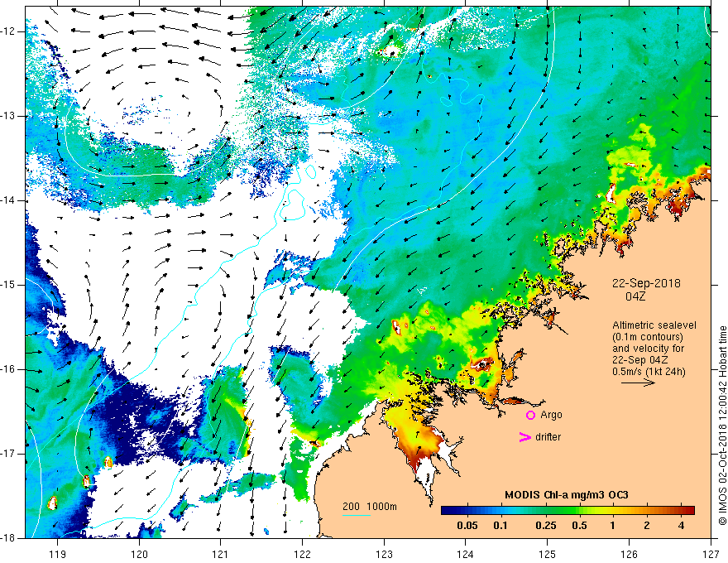This screenshot has height=563, width=728.
Task: Click colour bar tick label 0.1
Action: [500, 526]
